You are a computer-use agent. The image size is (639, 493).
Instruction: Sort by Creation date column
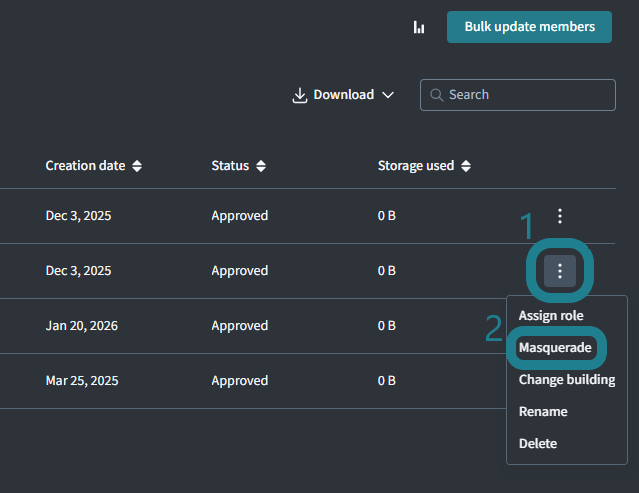(137, 166)
